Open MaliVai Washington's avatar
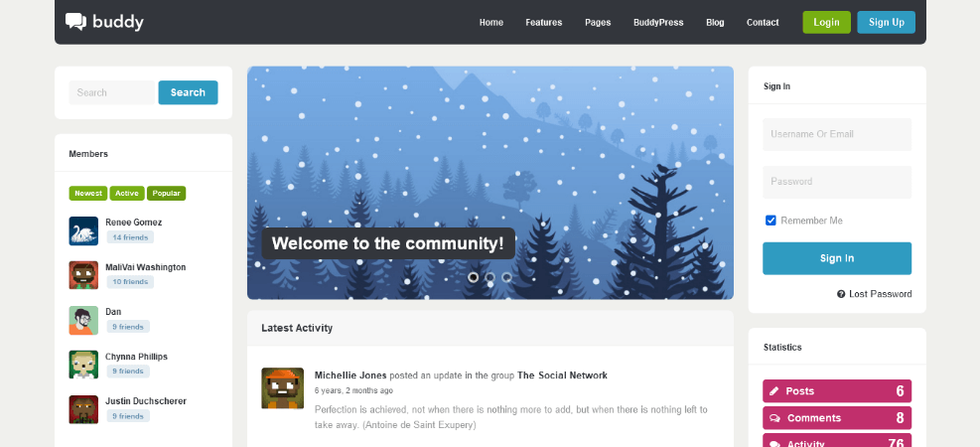This screenshot has height=447, width=980. [83, 275]
